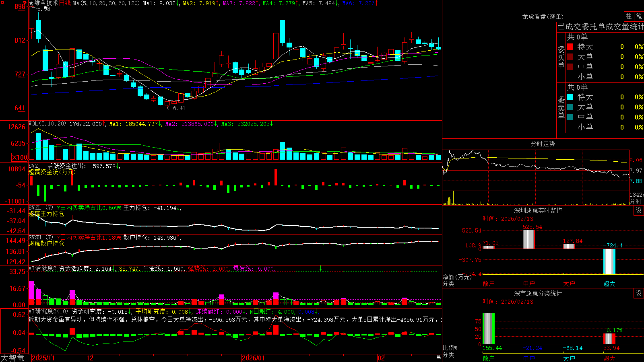This screenshot has height=362, width=644.
Task: Click 龙虎看盘(逐单) panel title
Action: pyautogui.click(x=543, y=16)
